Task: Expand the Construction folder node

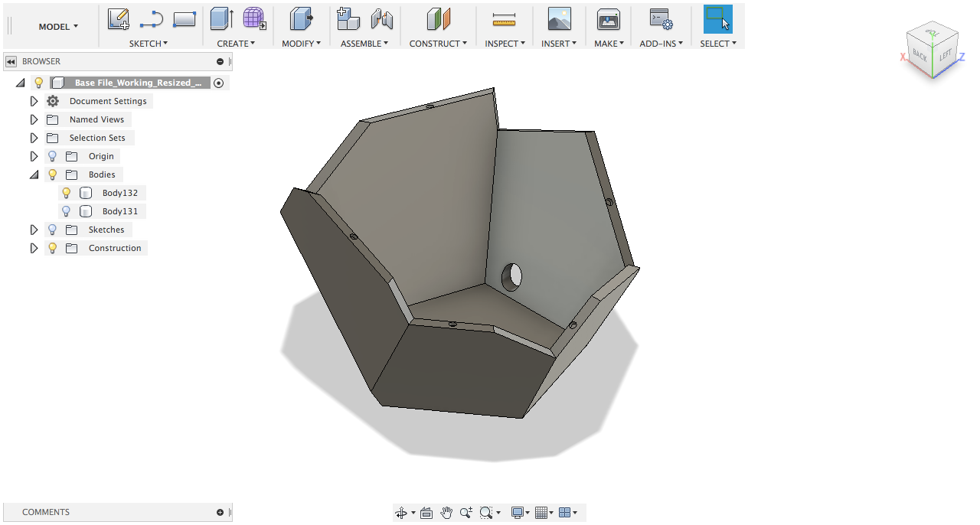Action: click(34, 248)
